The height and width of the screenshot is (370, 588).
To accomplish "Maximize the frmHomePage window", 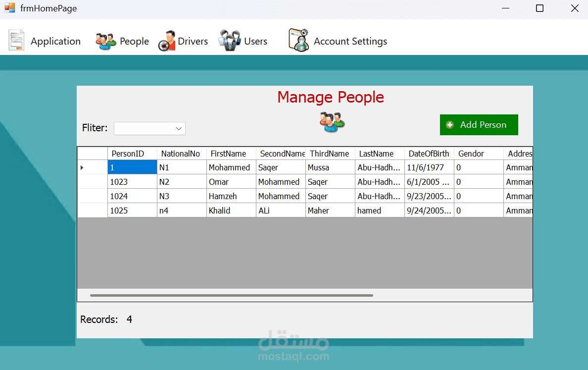I will click(x=539, y=8).
